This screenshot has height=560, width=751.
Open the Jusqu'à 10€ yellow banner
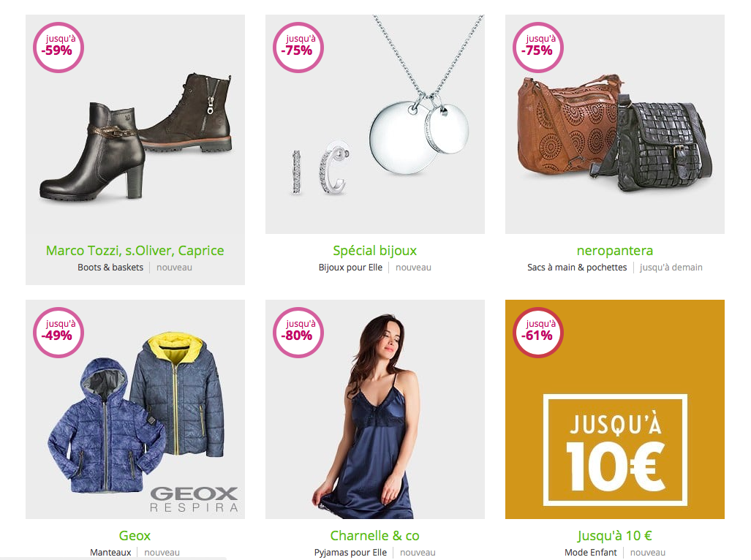[615, 409]
